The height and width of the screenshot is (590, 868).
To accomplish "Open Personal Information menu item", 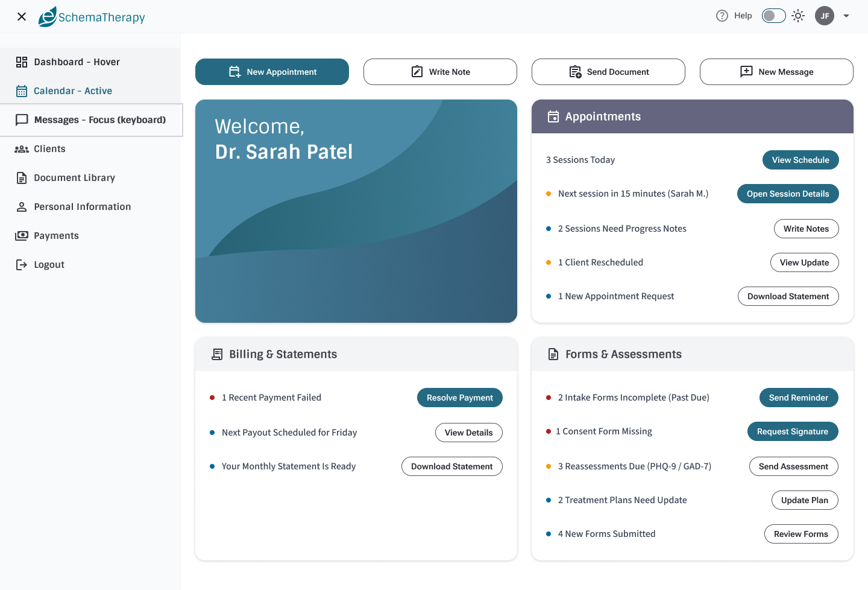I will click(x=90, y=207).
